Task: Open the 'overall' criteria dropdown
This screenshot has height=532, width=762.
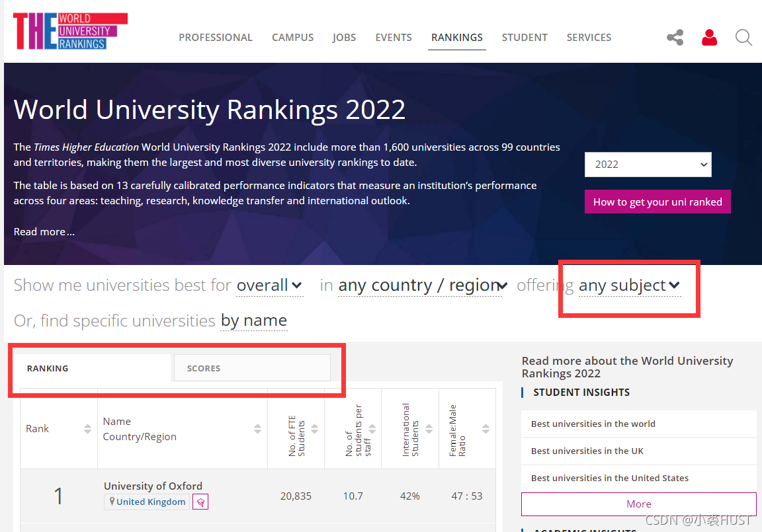Action: (270, 285)
